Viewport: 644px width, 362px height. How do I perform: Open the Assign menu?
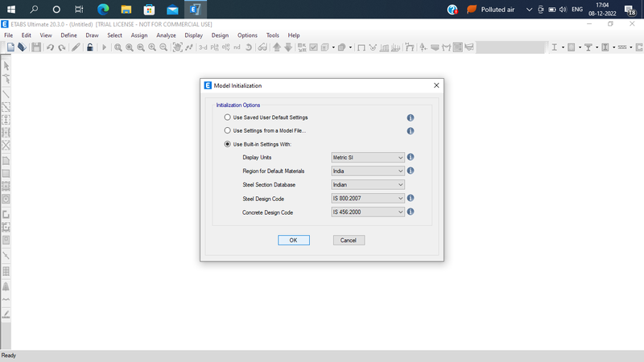139,35
